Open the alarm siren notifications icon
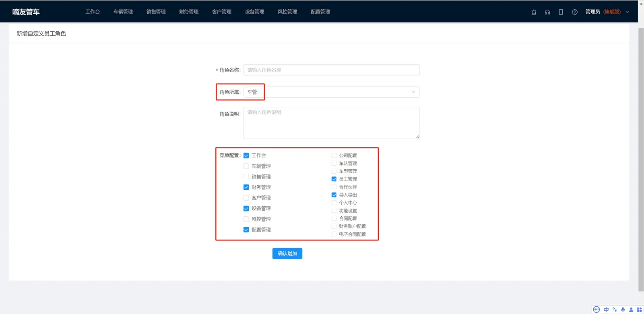The image size is (644, 314). click(534, 12)
